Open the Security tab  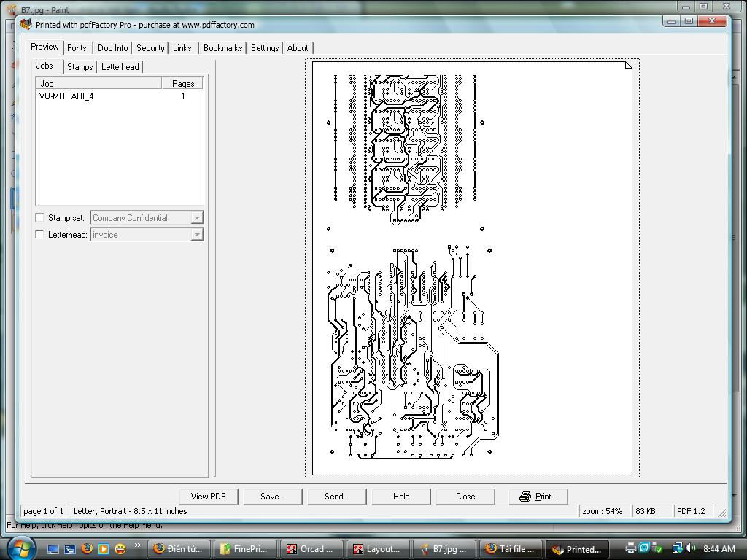point(150,47)
